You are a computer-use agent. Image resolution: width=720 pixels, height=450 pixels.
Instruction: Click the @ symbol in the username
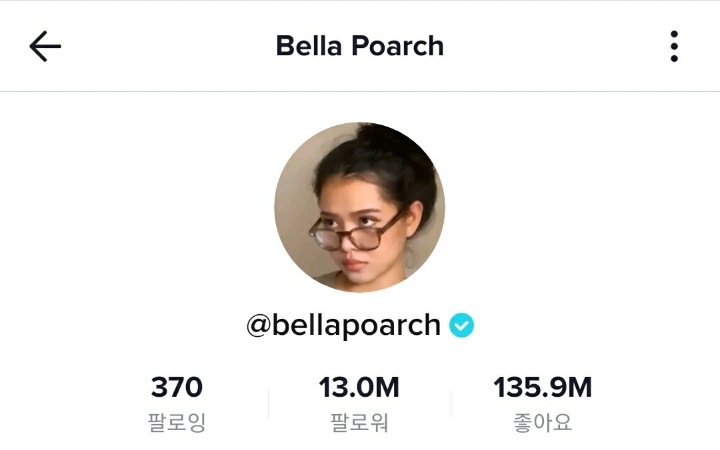[x=259, y=326]
